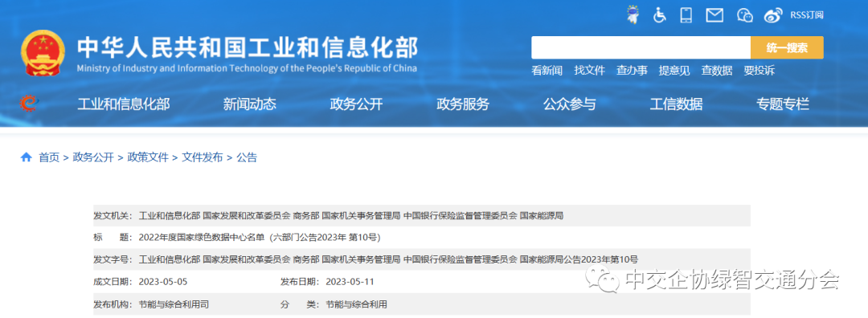The image size is (868, 318).
Task: Click the 统一搜索 button
Action: (x=787, y=47)
